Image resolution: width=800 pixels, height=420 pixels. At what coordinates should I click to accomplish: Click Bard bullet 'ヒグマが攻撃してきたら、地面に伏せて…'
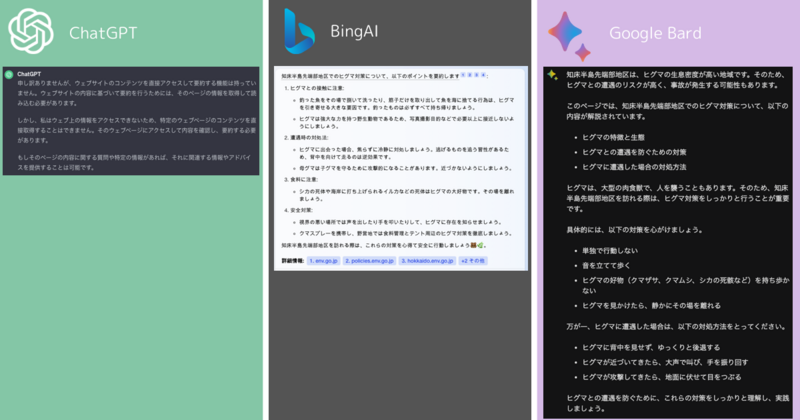pyautogui.click(x=662, y=377)
